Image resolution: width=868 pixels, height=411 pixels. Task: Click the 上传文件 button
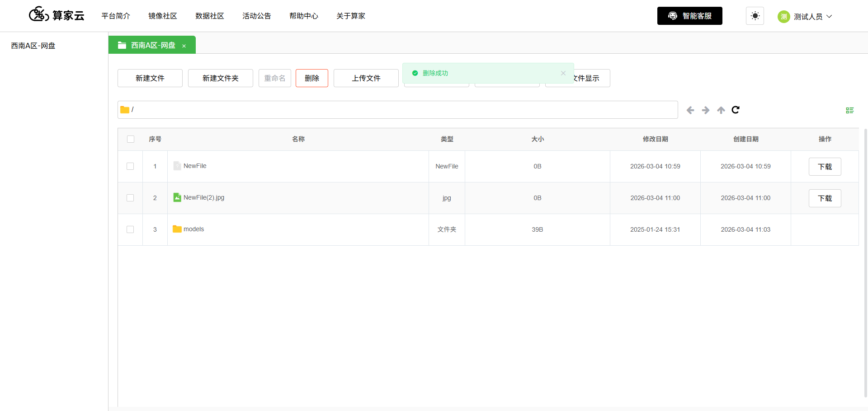pos(366,78)
